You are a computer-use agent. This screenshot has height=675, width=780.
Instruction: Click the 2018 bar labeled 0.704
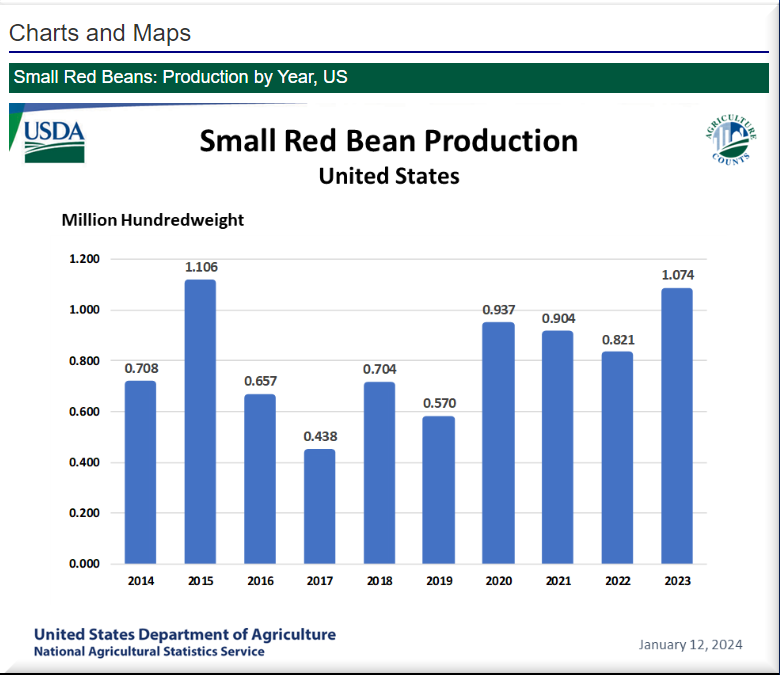click(x=379, y=472)
